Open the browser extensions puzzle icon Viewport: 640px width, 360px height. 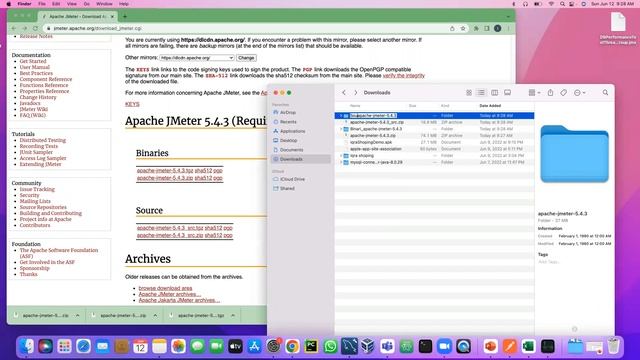click(476, 29)
